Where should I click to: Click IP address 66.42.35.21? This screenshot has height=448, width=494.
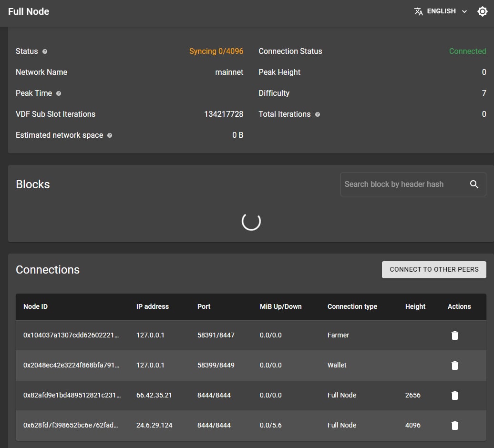point(154,395)
